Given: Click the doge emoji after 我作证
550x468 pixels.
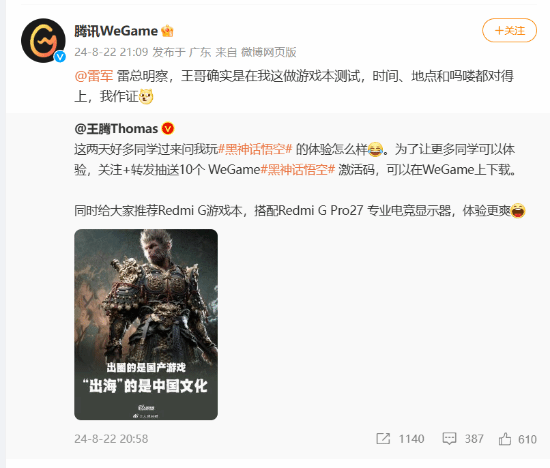Looking at the screenshot, I should (x=146, y=96).
